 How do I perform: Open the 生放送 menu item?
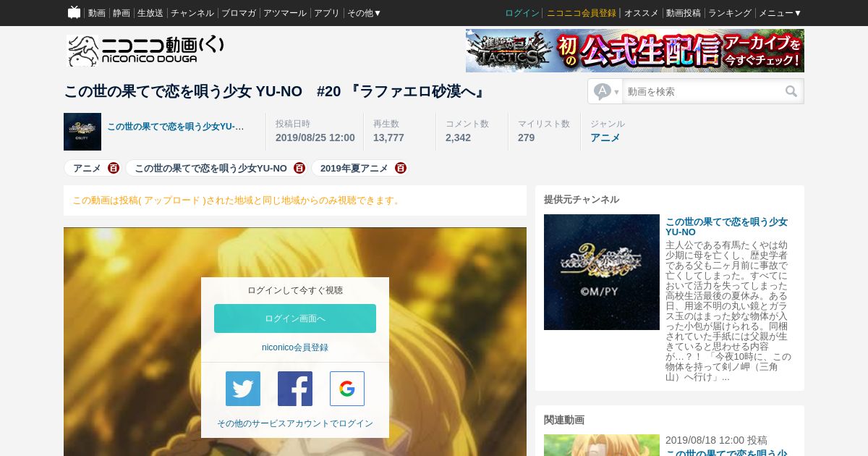150,13
